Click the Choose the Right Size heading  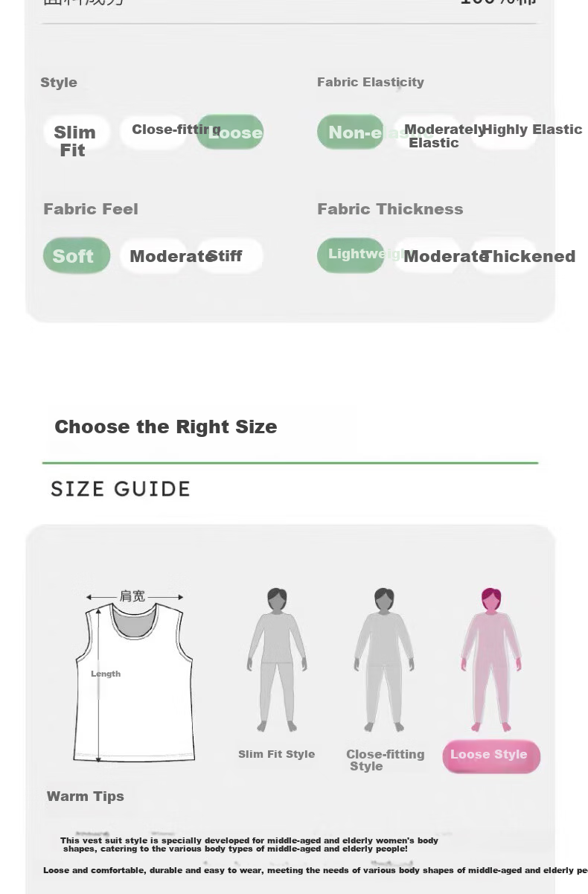coord(165,427)
